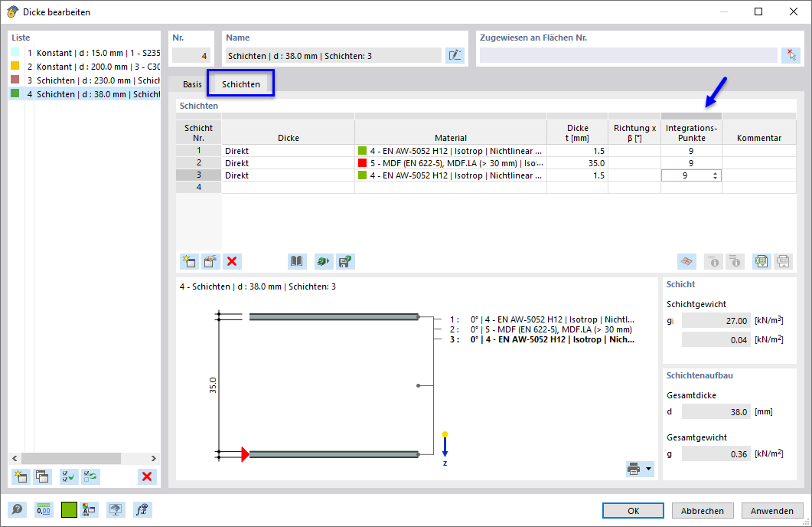
Task: Click the Nr. field showing 4
Action: coord(191,55)
